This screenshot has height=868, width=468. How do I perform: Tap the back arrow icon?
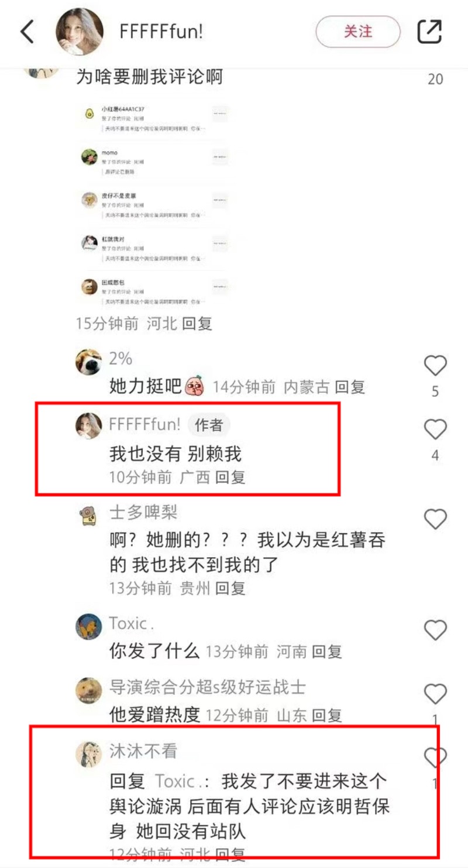click(x=27, y=32)
